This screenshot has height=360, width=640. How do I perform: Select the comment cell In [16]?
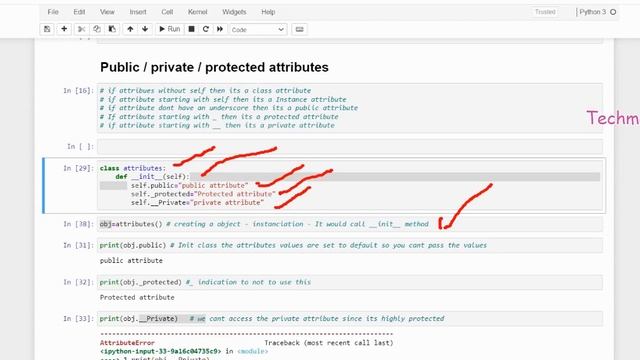pyautogui.click(x=350, y=108)
